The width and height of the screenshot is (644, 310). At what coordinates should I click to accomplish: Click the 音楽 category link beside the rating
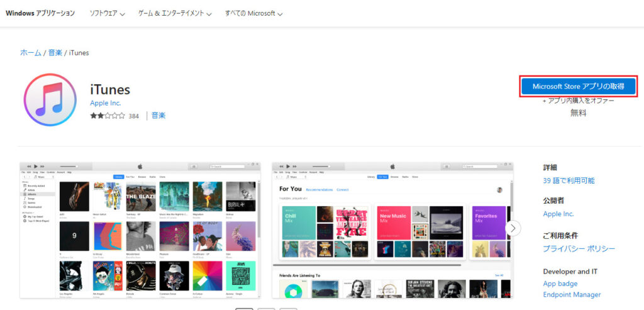tap(158, 115)
